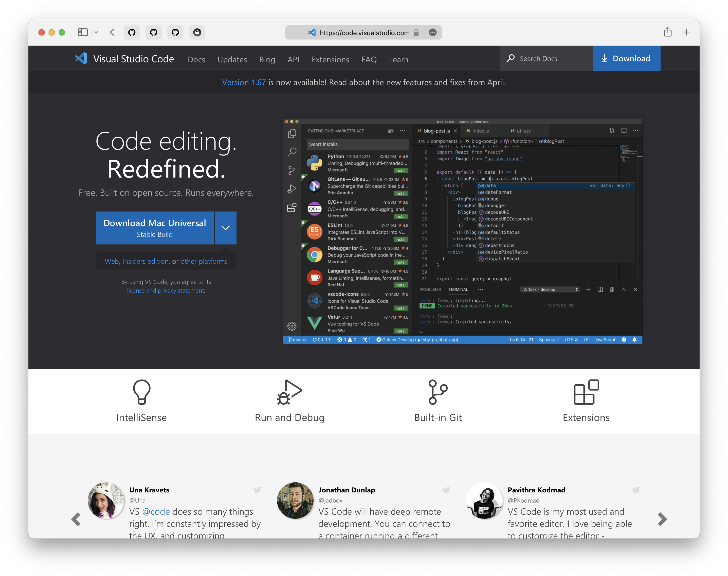
Task: Open the second GitHub pinned tab
Action: pyautogui.click(x=154, y=32)
